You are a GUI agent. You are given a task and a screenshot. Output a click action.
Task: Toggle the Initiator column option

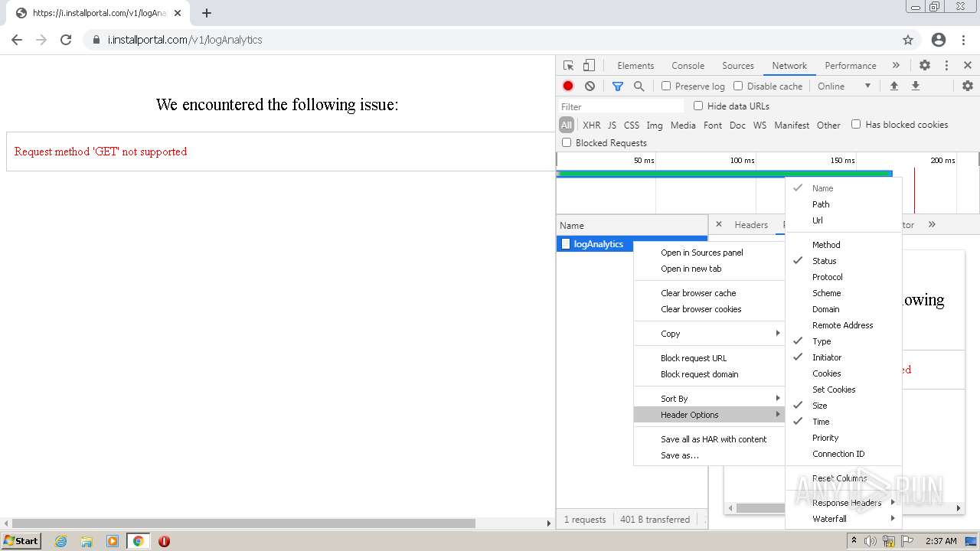coord(844,357)
